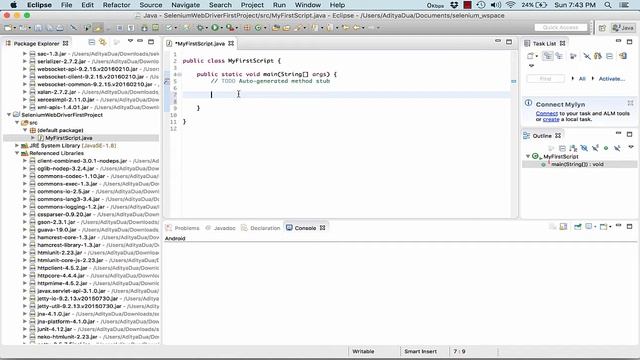
Task: Toggle Focus on Workweek in Task List
Action: click(573, 56)
